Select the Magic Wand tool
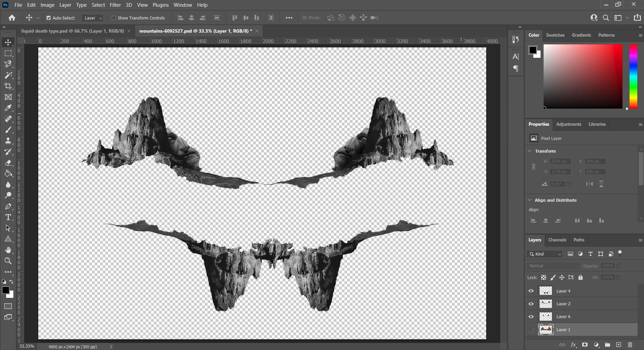Screen dimensions: 644x350 pyautogui.click(x=8, y=75)
